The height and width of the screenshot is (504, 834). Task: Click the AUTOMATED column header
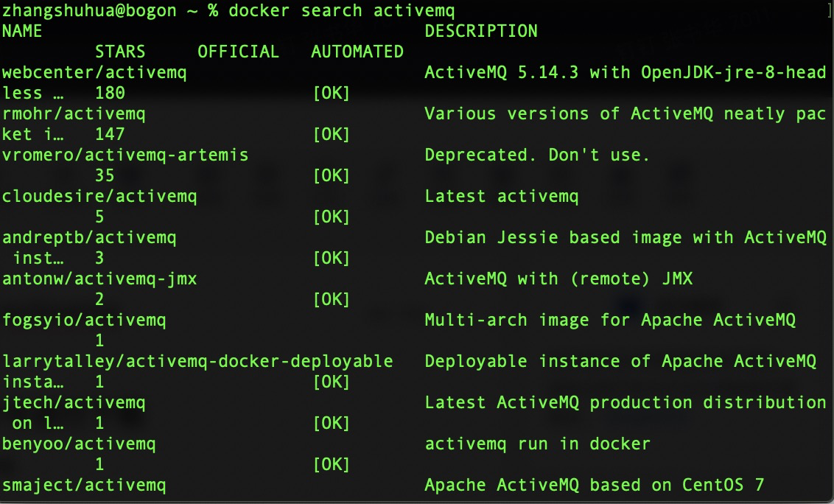tap(357, 52)
